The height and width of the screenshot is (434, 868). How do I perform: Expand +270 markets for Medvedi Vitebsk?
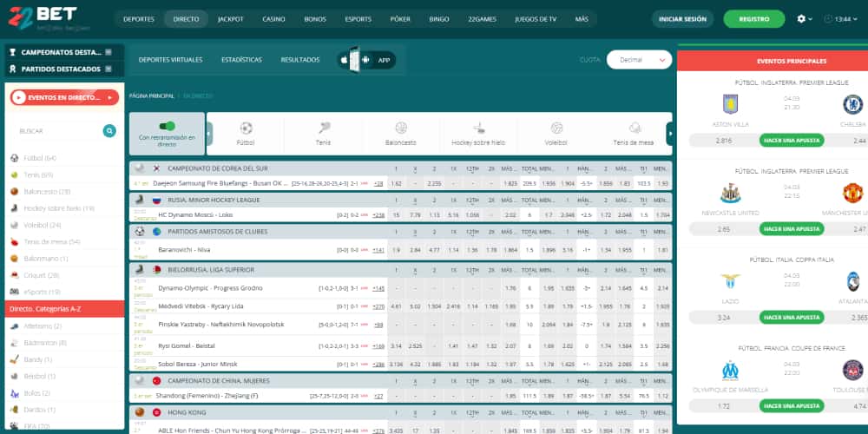tap(378, 306)
